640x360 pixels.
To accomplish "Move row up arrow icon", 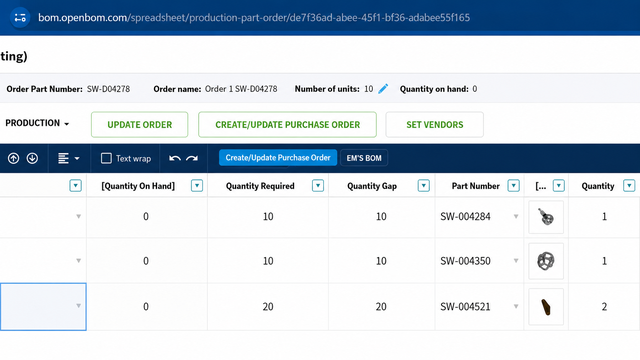I will (x=13, y=158).
